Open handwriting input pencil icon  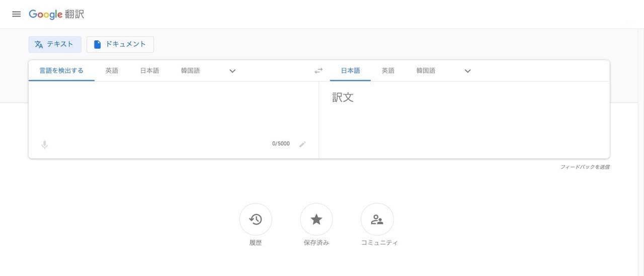click(x=302, y=144)
